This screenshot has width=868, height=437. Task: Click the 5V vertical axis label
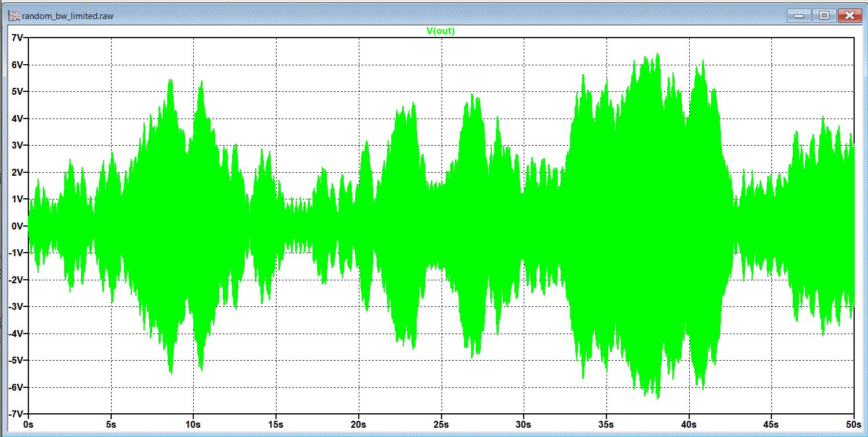click(16, 91)
